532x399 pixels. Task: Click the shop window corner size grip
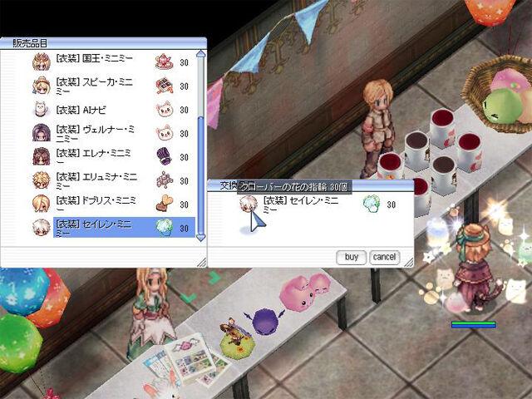[202, 262]
